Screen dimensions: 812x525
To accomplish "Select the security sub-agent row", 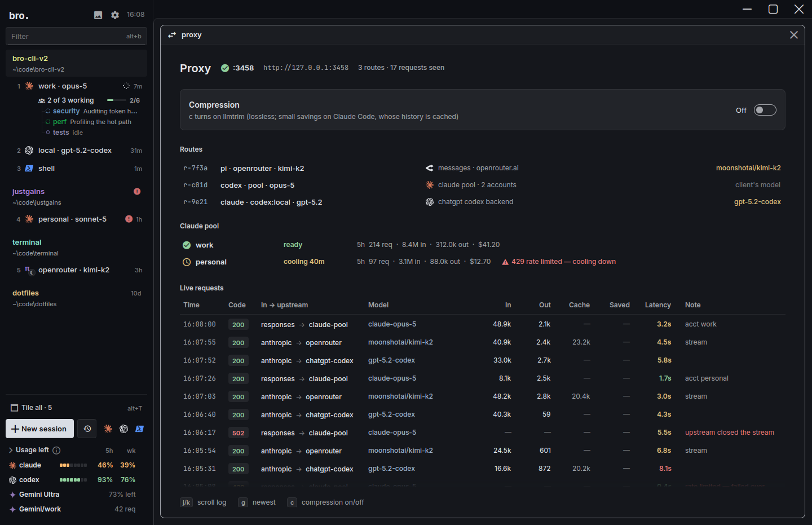I will coord(91,111).
